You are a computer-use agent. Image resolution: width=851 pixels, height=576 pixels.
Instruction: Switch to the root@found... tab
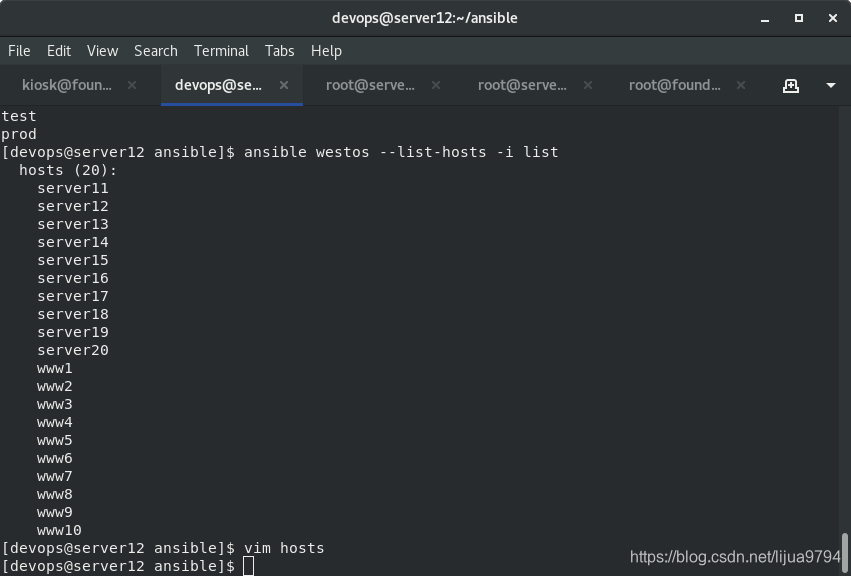(x=675, y=85)
